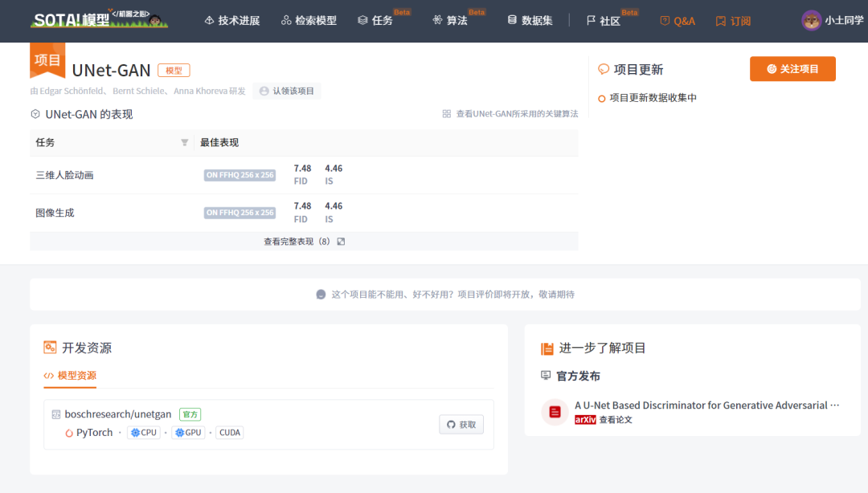Click ON FFHQ 256 x 256 tag in 三维人脸动画 row
868x493 pixels.
point(240,175)
